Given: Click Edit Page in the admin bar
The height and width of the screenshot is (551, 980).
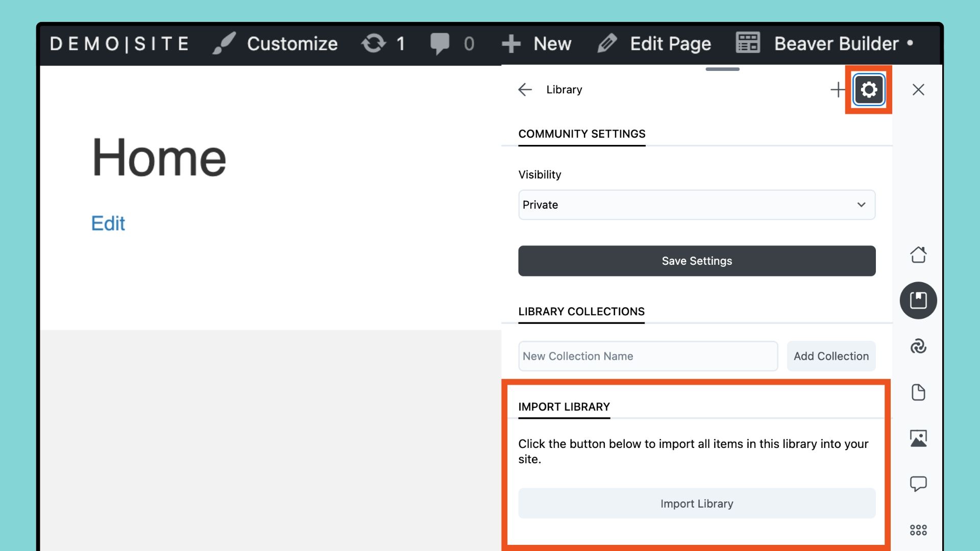Looking at the screenshot, I should tap(654, 44).
